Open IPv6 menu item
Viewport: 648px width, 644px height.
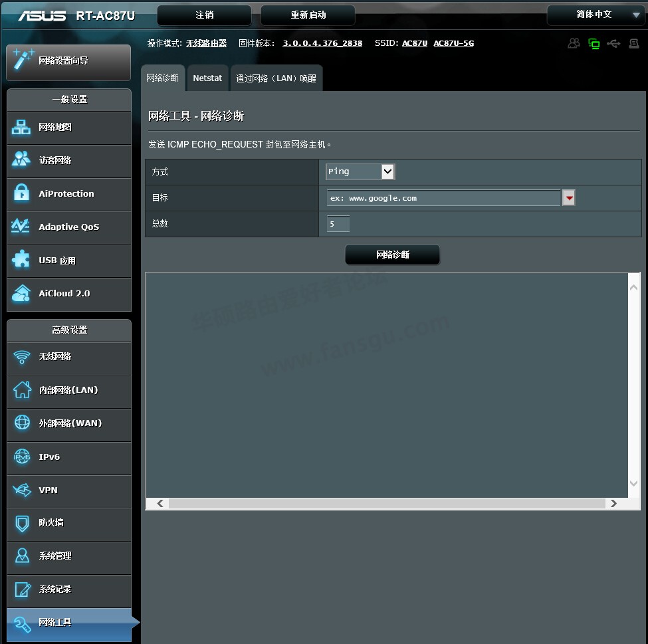pyautogui.click(x=69, y=458)
